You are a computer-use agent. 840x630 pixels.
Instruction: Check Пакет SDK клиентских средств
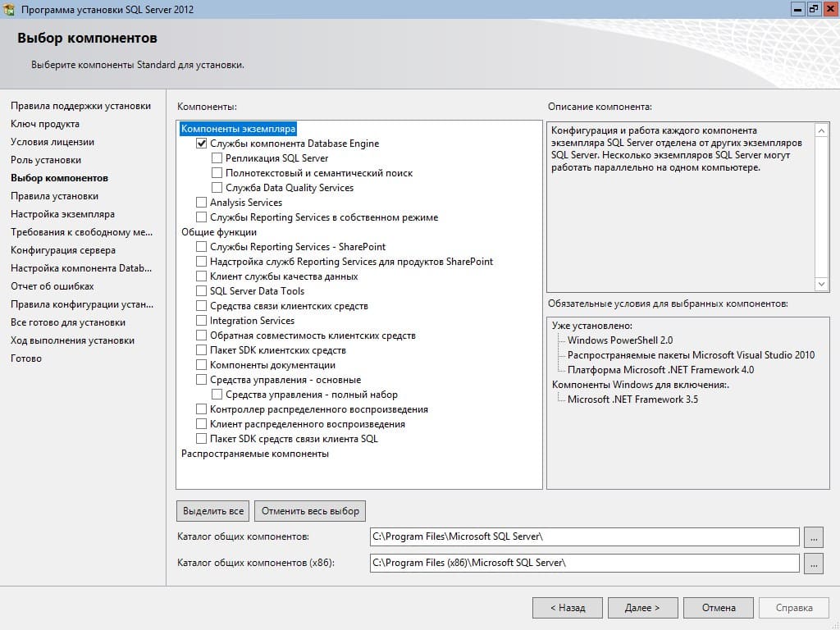202,349
